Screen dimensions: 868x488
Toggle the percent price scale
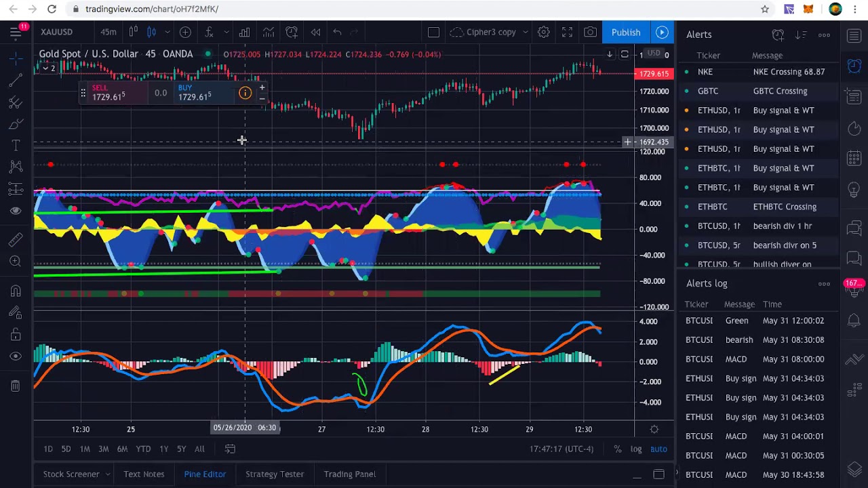click(x=617, y=449)
